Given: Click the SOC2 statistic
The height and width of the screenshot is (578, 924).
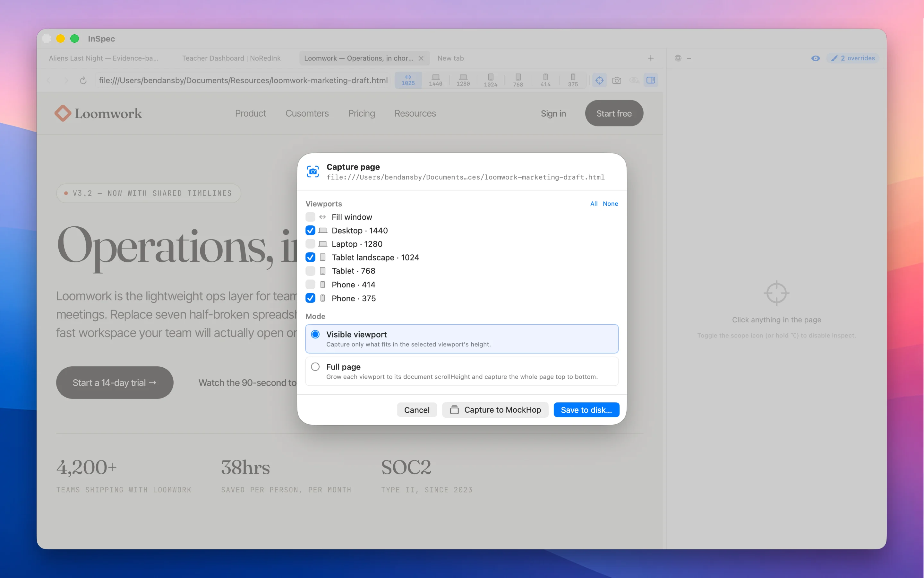Looking at the screenshot, I should [x=406, y=467].
